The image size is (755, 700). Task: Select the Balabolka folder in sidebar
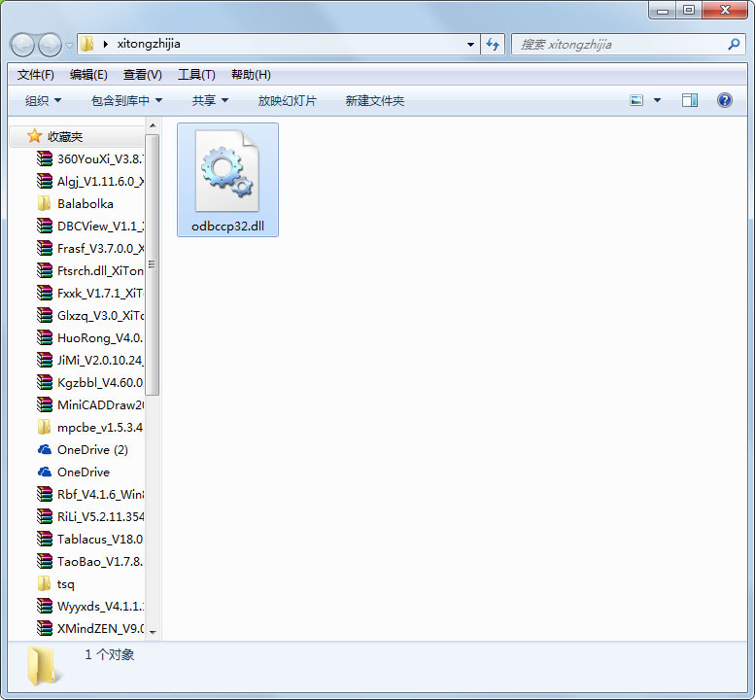(85, 204)
